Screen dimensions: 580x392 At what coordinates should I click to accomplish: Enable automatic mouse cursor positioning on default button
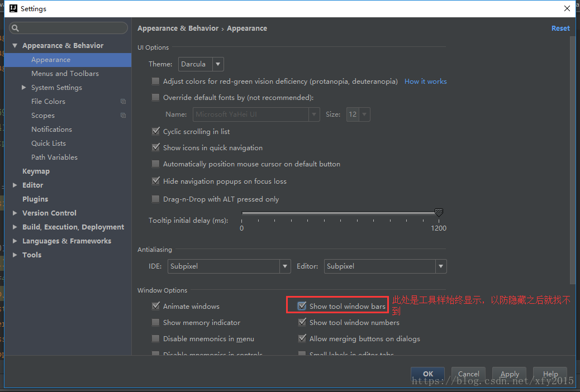point(156,164)
